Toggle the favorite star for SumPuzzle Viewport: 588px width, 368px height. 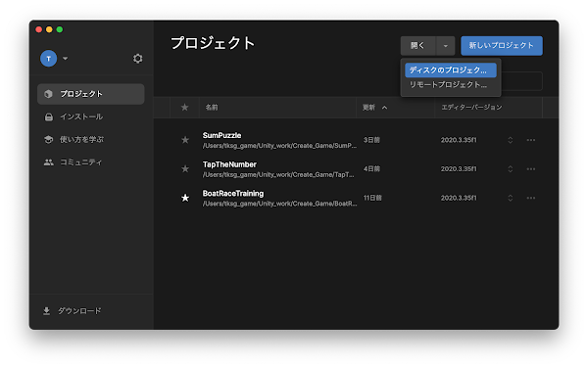(x=185, y=140)
